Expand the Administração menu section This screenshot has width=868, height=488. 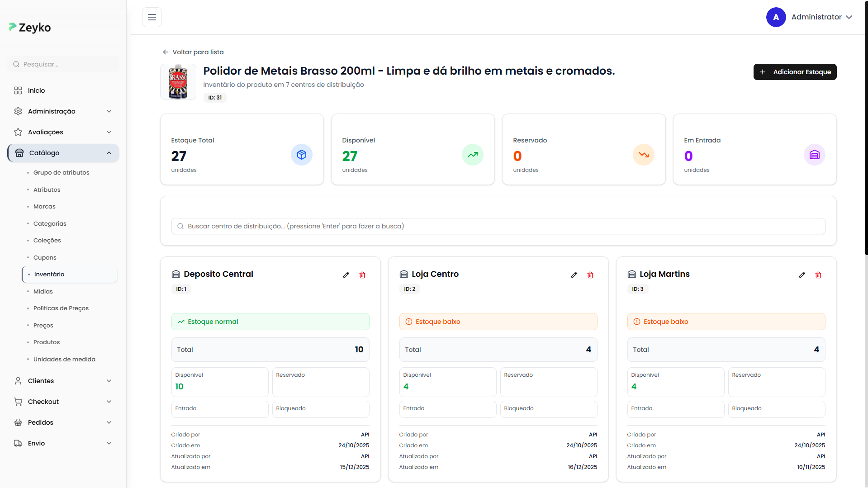click(63, 111)
